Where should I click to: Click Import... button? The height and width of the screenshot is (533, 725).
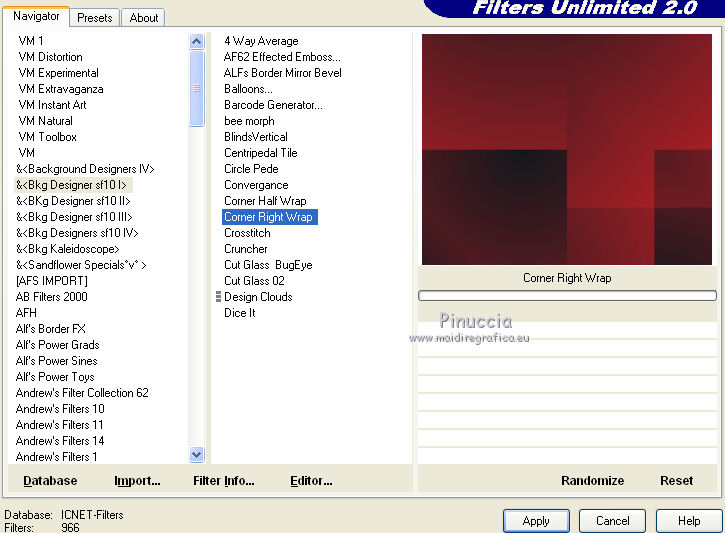click(137, 481)
